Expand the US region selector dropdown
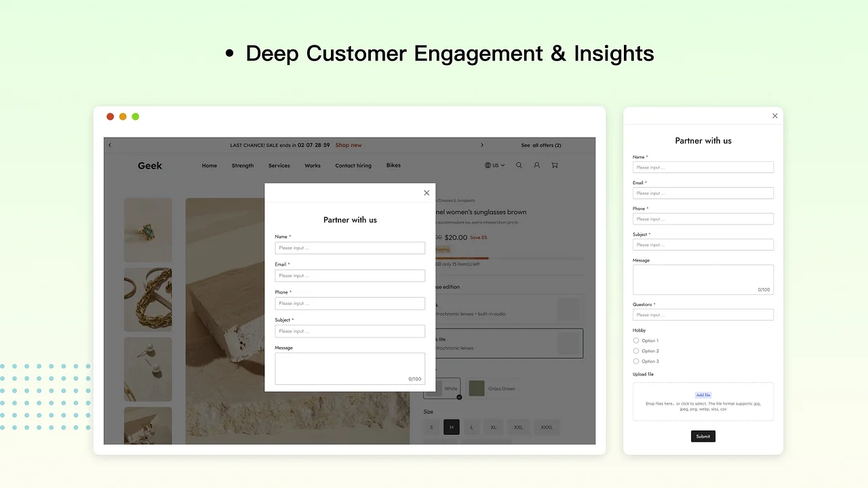Image resolution: width=868 pixels, height=488 pixels. (495, 165)
